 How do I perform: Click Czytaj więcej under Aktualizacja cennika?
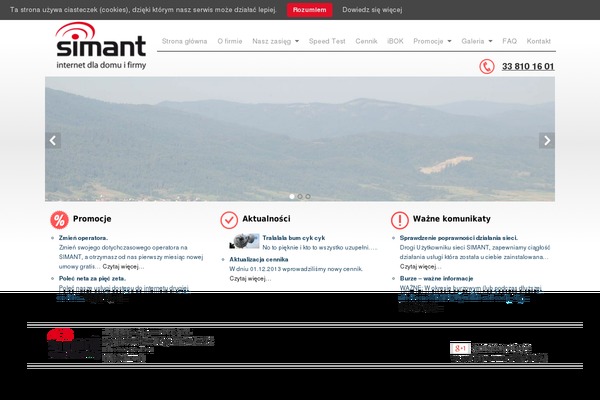(250, 278)
